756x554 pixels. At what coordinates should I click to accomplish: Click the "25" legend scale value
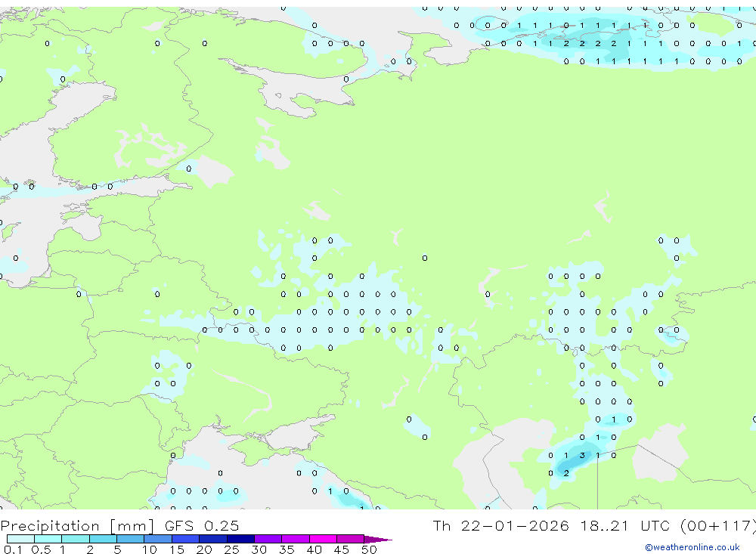232,549
